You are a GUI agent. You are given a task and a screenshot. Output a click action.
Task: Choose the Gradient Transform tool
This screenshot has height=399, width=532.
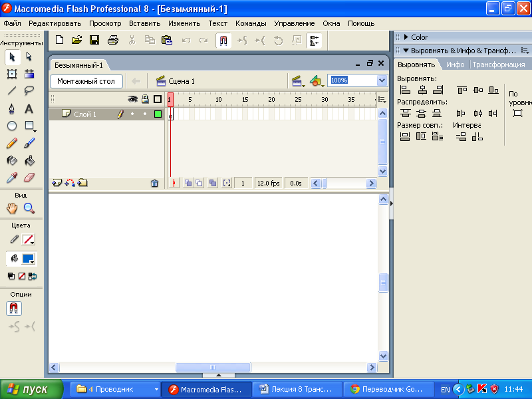point(29,74)
